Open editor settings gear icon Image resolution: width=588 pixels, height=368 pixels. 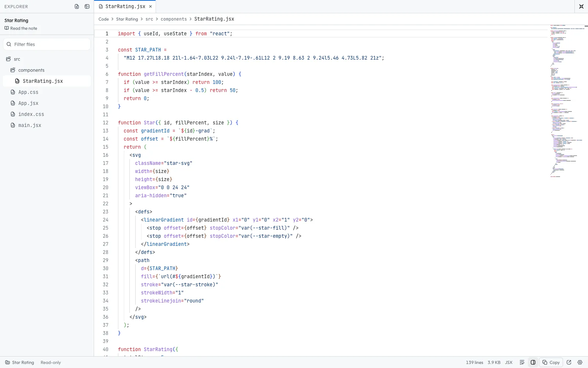click(580, 362)
